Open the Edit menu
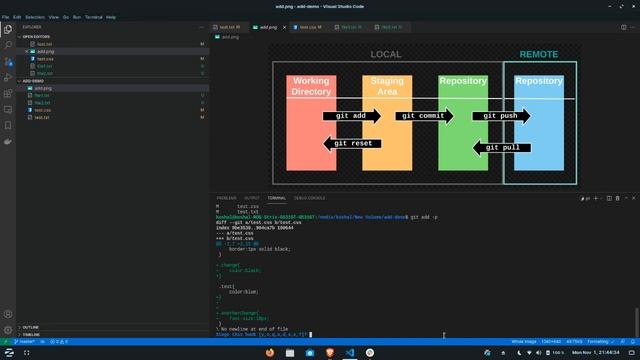640x360 pixels. click(x=17, y=17)
